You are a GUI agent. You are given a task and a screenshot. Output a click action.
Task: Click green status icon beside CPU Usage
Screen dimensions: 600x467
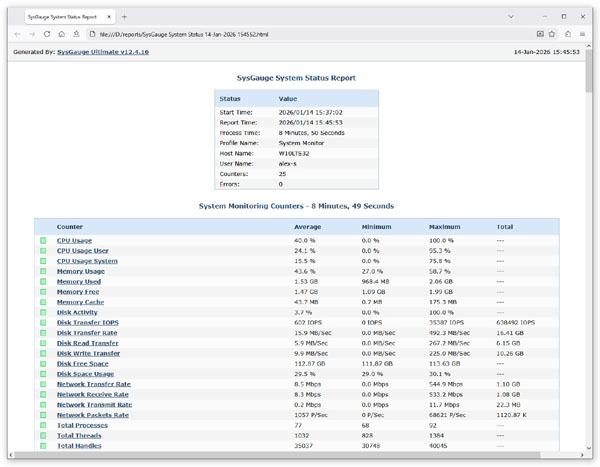click(x=43, y=240)
